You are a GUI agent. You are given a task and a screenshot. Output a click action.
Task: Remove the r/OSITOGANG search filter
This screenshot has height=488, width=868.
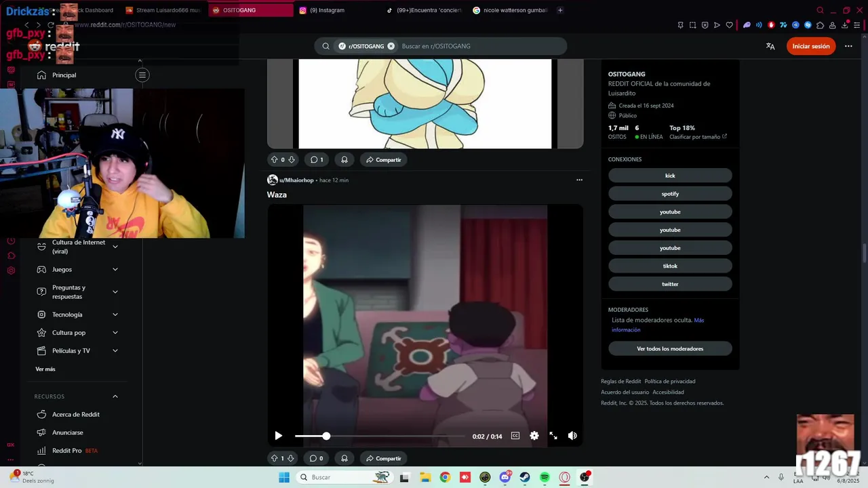391,46
